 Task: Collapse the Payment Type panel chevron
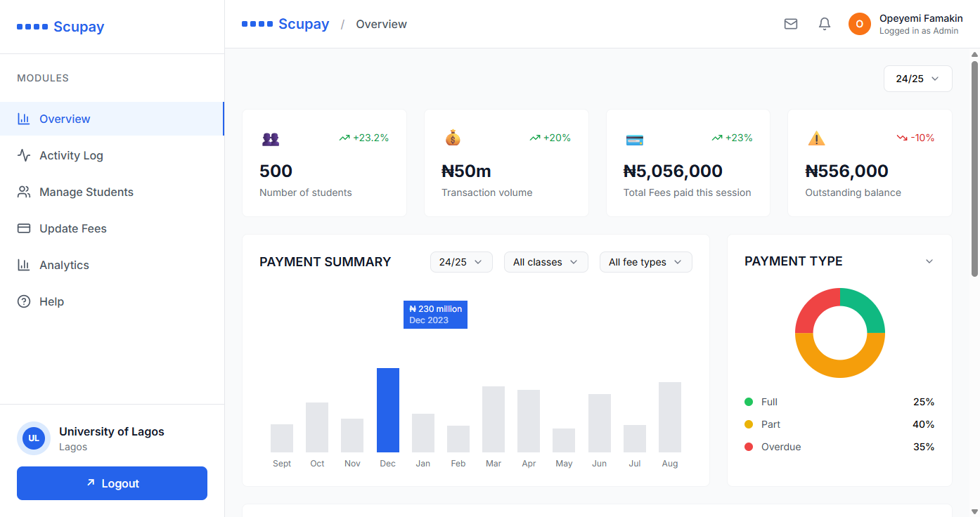pos(929,261)
